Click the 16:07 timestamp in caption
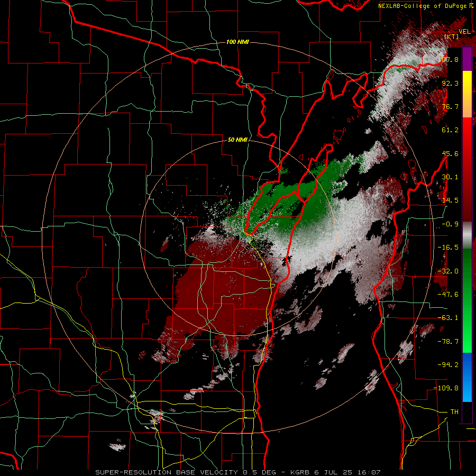 pos(369,472)
